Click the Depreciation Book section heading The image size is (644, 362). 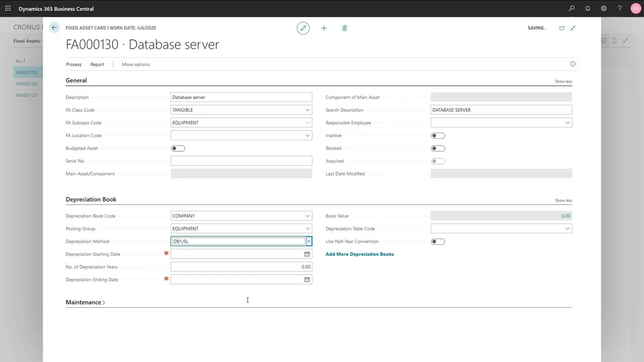point(91,199)
